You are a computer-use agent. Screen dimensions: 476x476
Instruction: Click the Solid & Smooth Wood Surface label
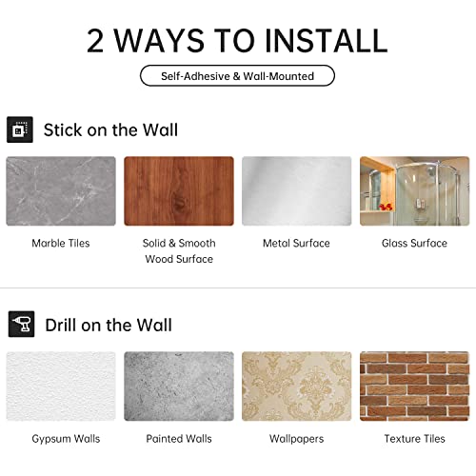tap(179, 251)
